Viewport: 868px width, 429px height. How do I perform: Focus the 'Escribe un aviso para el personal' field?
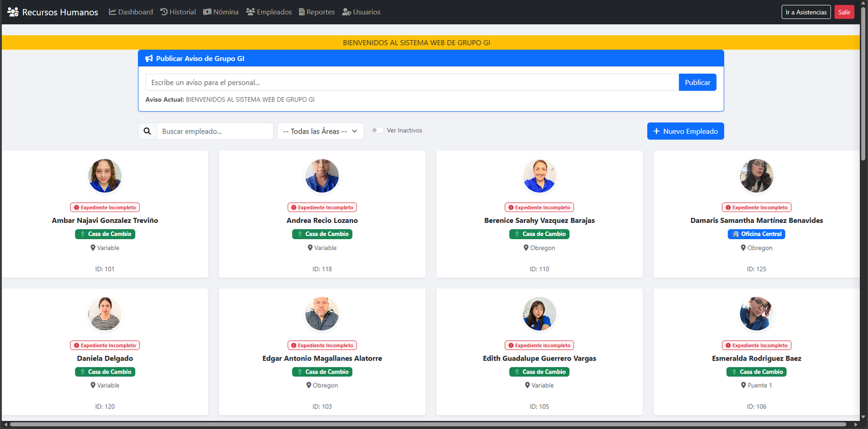(412, 82)
